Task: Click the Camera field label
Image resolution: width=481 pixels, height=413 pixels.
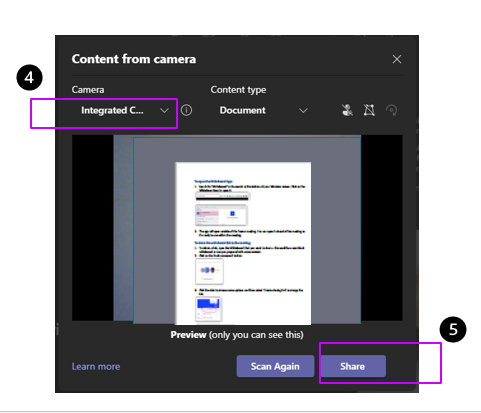Action: tap(88, 90)
